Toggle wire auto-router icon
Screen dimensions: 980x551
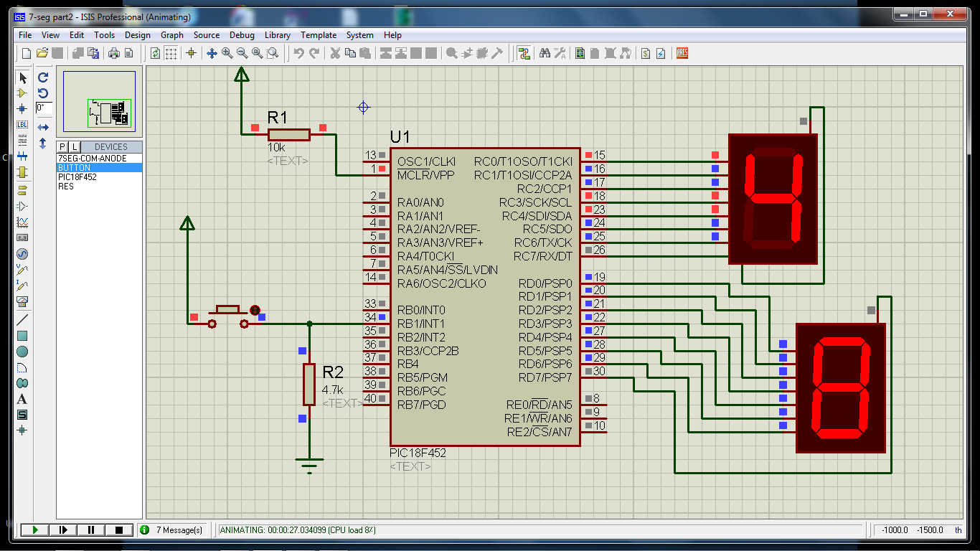pyautogui.click(x=524, y=52)
